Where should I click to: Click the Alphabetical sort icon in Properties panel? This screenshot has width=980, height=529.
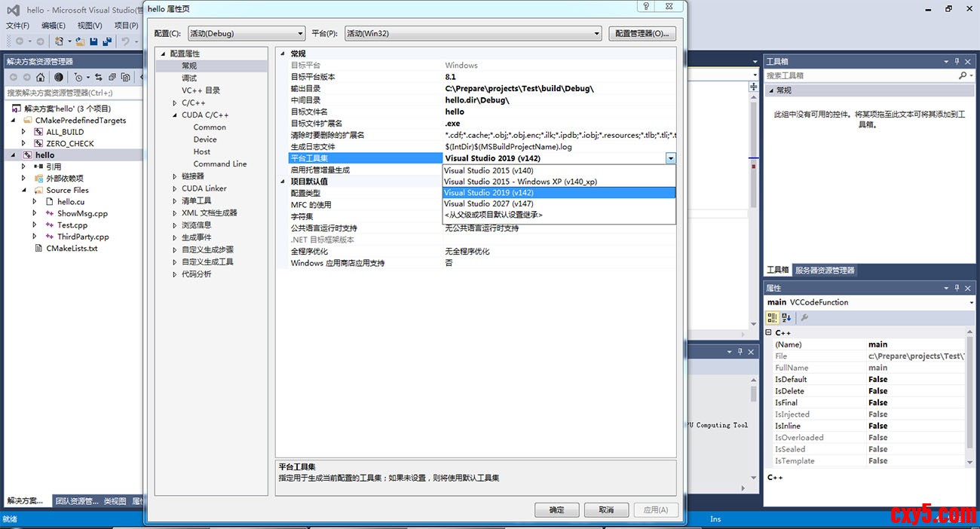(x=786, y=318)
